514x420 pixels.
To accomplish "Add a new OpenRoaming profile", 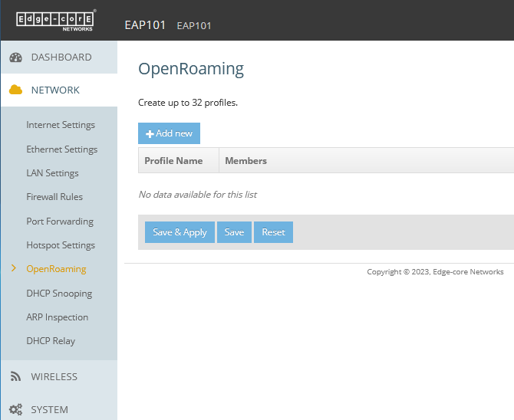I will click(169, 133).
